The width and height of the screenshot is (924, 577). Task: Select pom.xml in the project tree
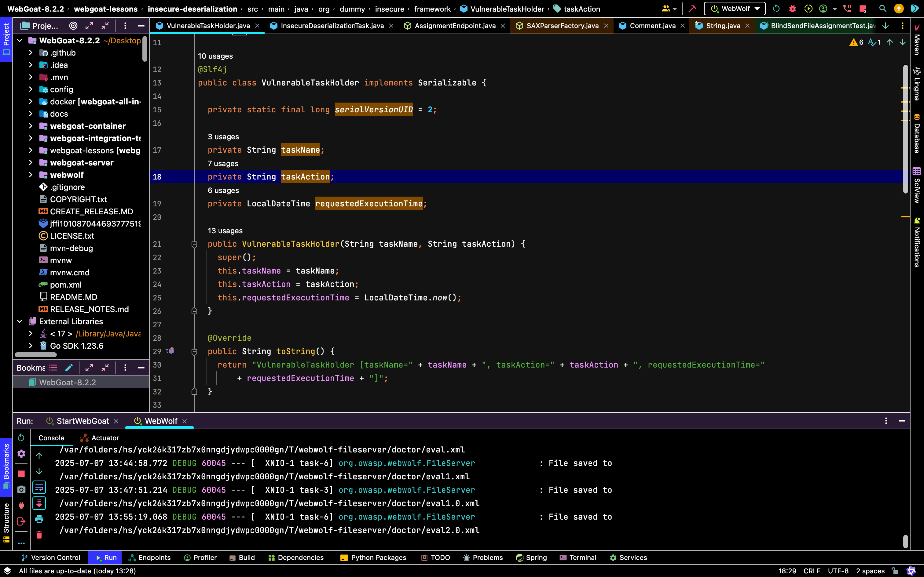click(66, 285)
